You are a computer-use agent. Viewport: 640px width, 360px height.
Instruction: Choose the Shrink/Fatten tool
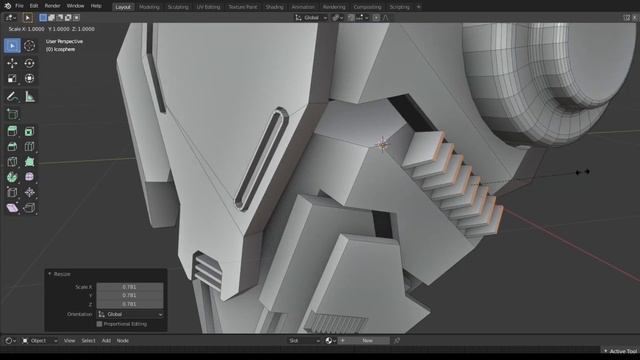29,192
